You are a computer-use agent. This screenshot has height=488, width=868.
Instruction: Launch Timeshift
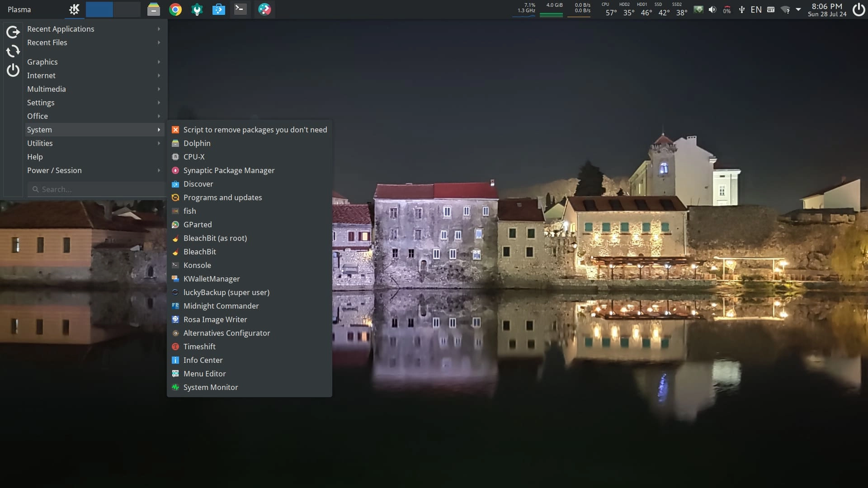250,347
